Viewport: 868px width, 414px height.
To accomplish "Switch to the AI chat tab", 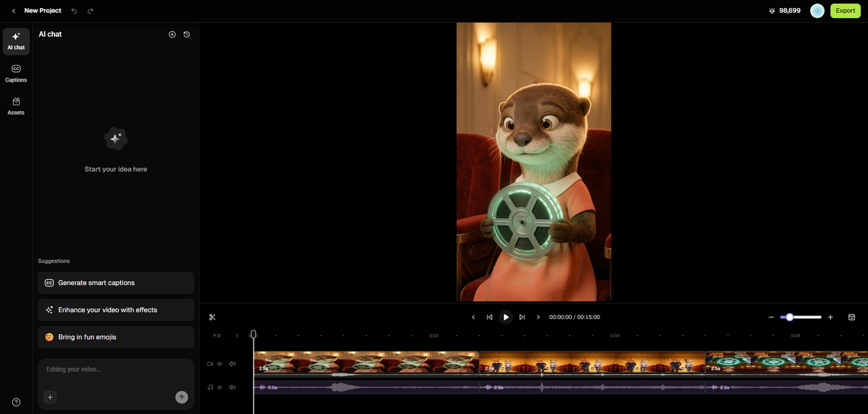I will 16,41.
